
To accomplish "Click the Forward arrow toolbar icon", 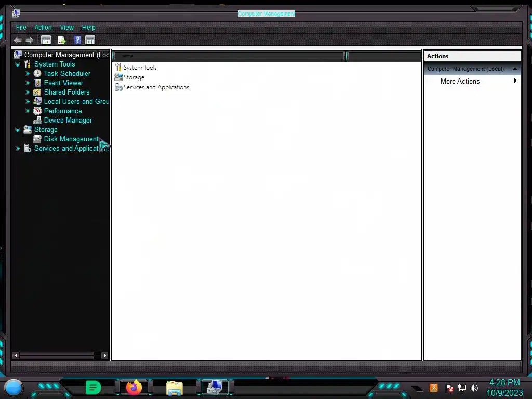I will pyautogui.click(x=30, y=41).
